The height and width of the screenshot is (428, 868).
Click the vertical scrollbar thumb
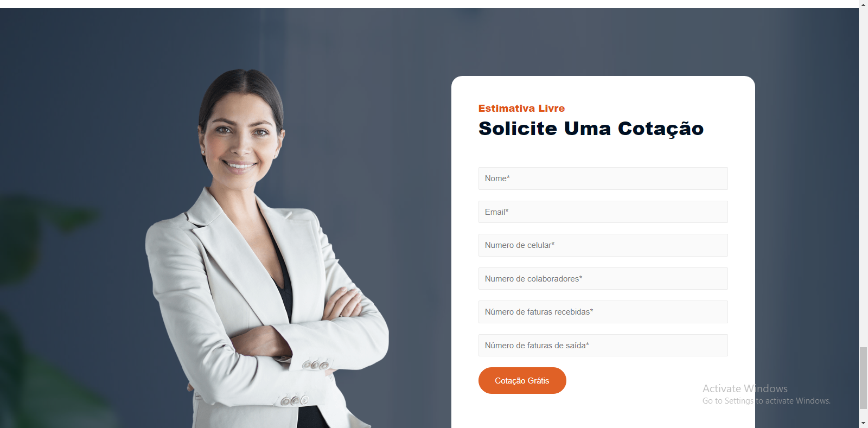pyautogui.click(x=863, y=378)
